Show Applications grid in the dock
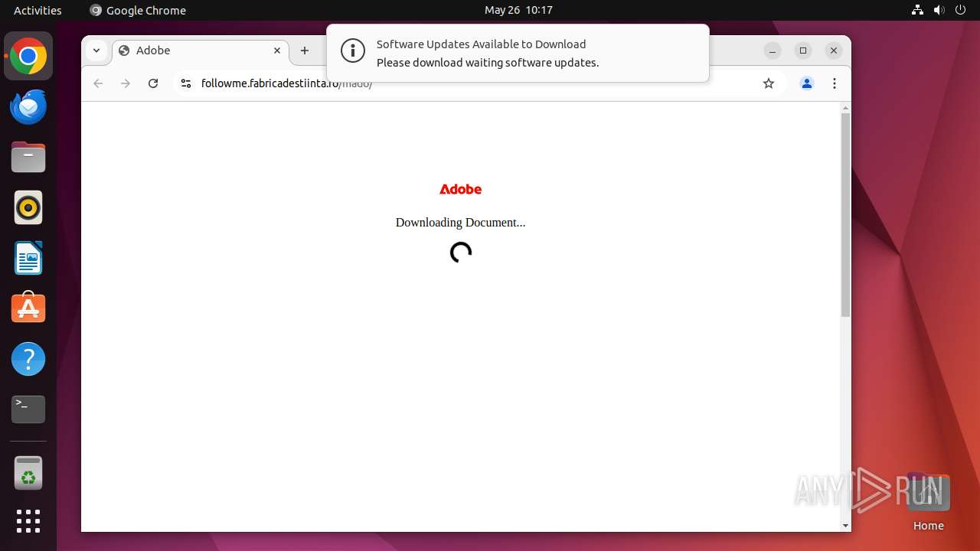This screenshot has width=980, height=551. click(x=28, y=521)
